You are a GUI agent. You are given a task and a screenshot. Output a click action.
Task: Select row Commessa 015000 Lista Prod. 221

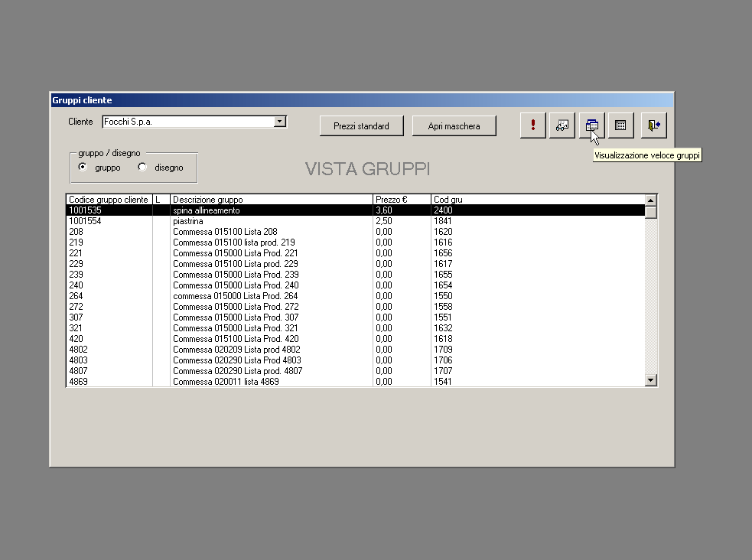click(x=356, y=253)
